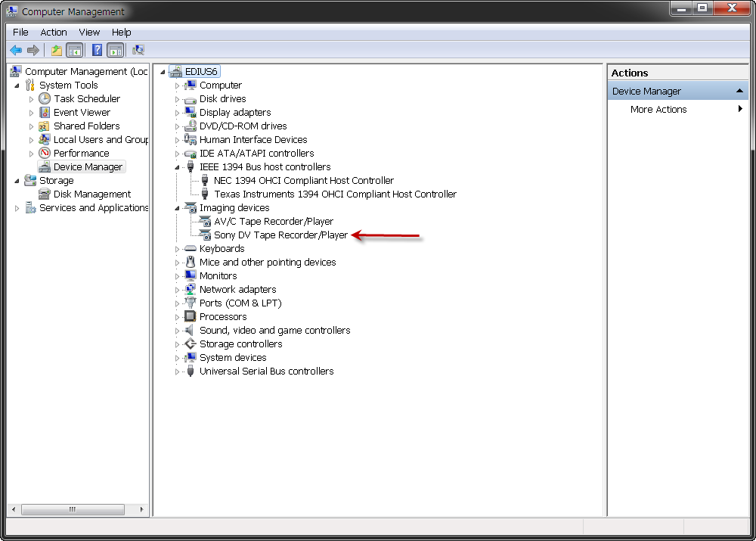Click the Ports (COM & LPT) icon
Image resolution: width=756 pixels, height=541 pixels.
pyautogui.click(x=191, y=303)
